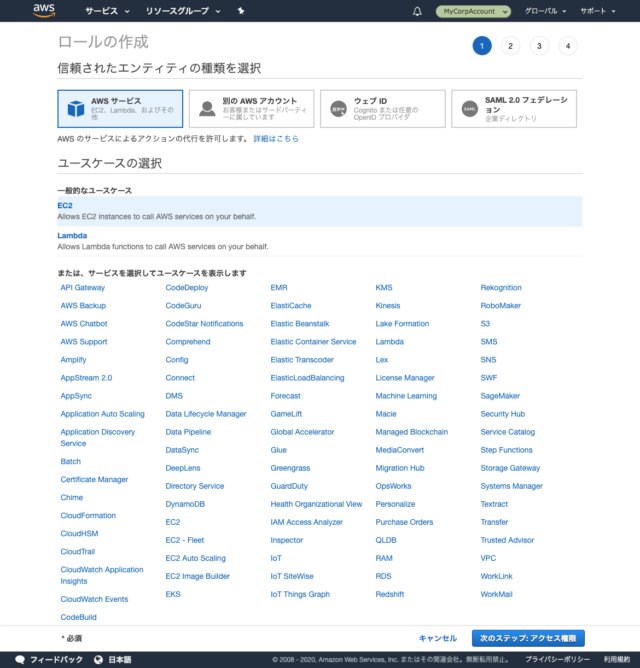
Task: Open the グローバル region dropdown
Action: pyautogui.click(x=545, y=11)
